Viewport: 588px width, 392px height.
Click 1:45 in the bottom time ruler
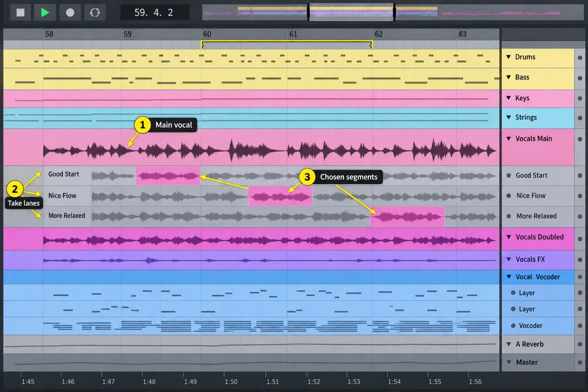coord(28,382)
